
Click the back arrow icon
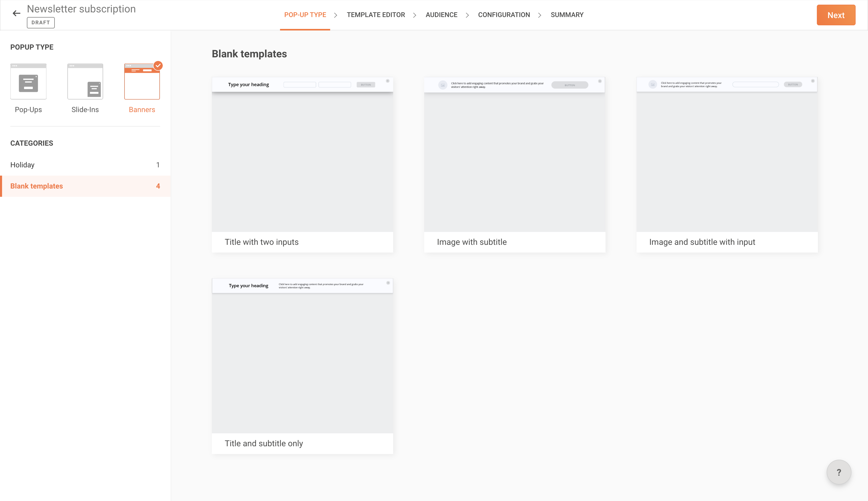click(x=16, y=13)
